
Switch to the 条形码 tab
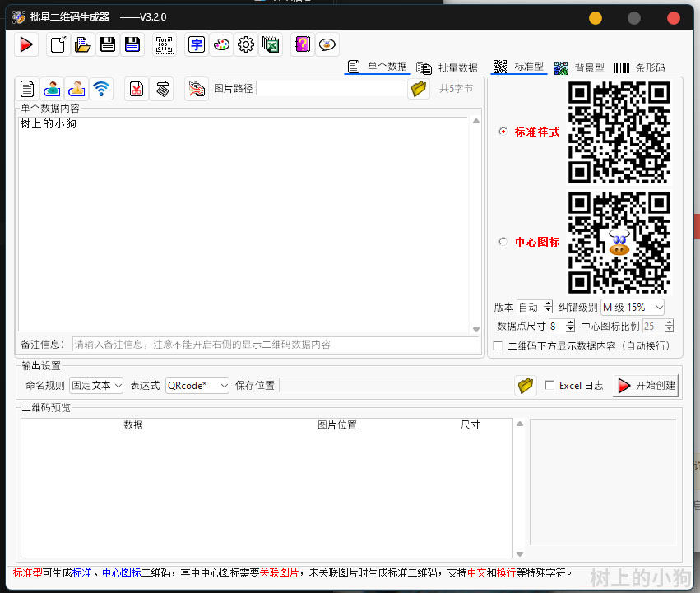(x=640, y=67)
